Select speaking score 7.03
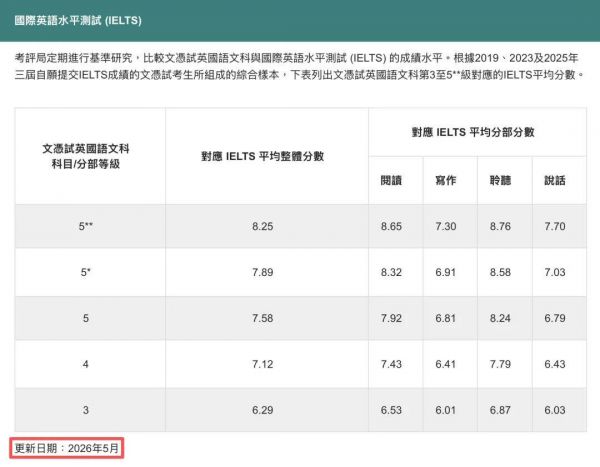600x467 pixels. [555, 272]
